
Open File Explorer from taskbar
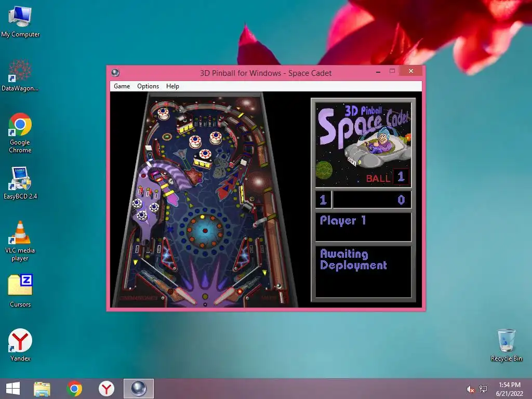click(x=42, y=389)
